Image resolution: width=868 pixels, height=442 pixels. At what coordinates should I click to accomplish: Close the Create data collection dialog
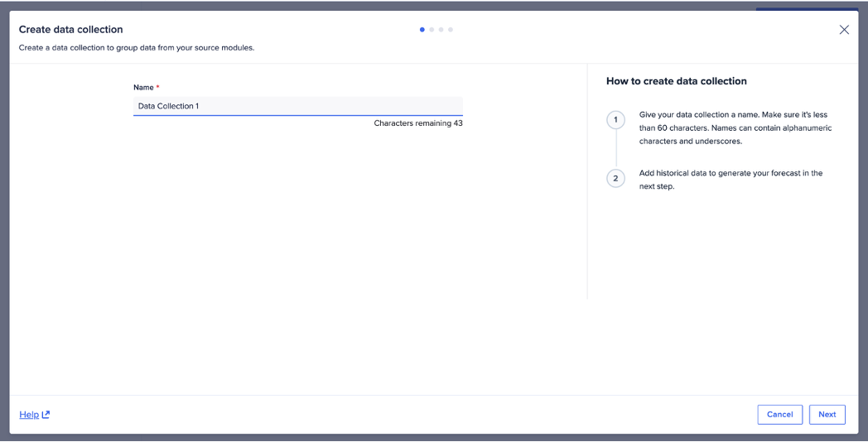tap(844, 29)
